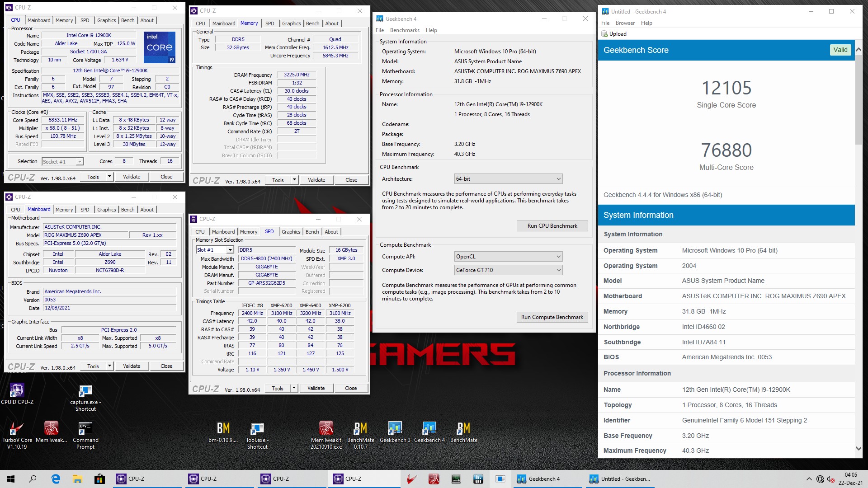The height and width of the screenshot is (488, 868).
Task: Open Geekbench 4 desktop icon
Action: (429, 432)
